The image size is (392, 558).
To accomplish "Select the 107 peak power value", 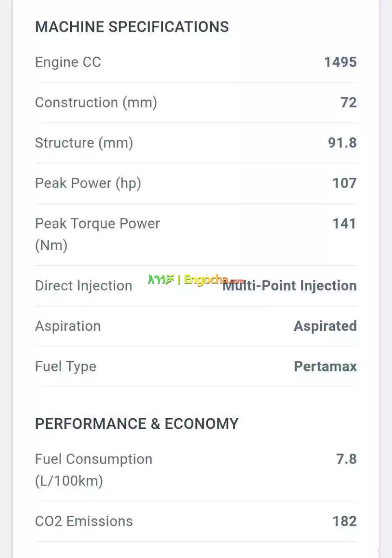I will [344, 184].
